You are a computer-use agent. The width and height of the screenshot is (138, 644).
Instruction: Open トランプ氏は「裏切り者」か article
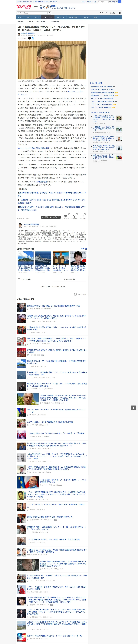tap(63, 481)
